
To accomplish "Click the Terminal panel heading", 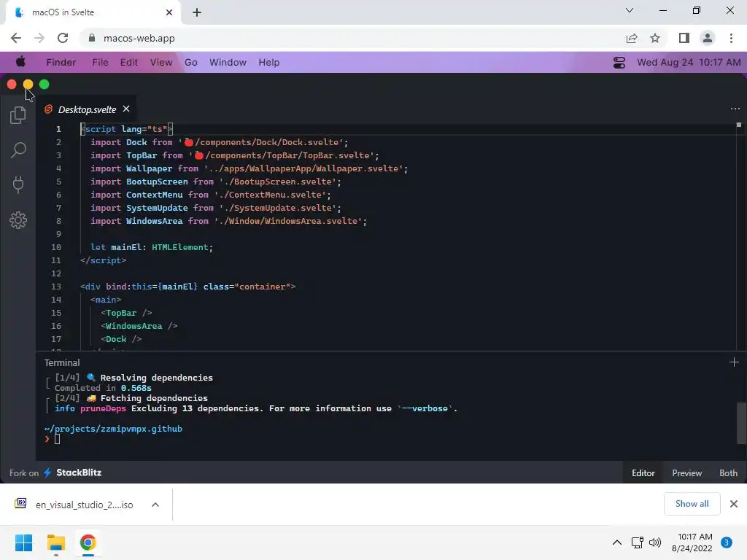I will [62, 363].
